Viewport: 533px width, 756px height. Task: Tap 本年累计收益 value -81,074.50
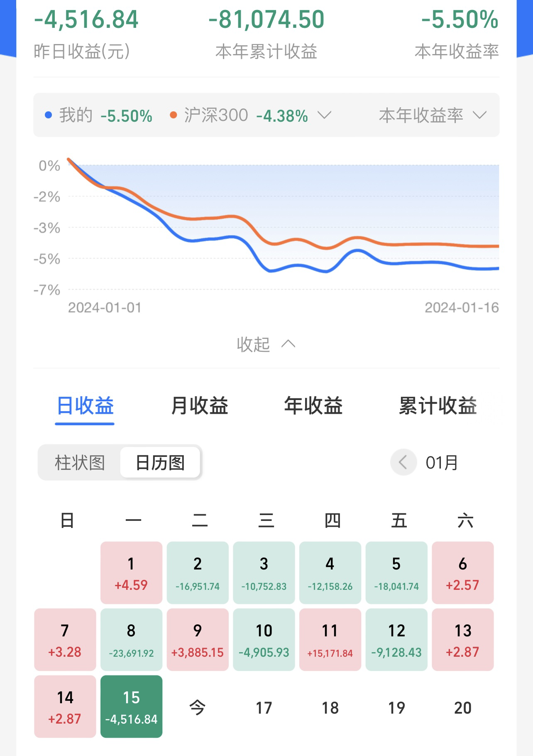(266, 20)
